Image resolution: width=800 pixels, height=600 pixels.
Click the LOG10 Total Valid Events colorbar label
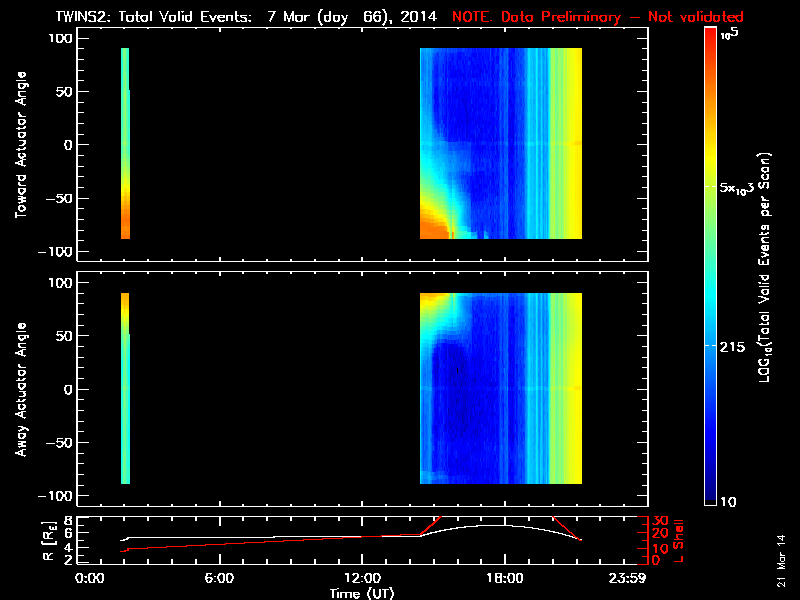click(766, 265)
